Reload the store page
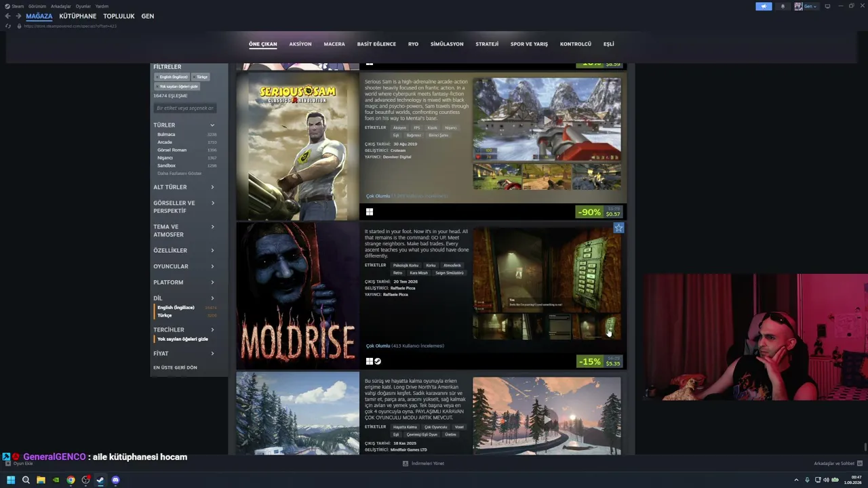The image size is (868, 488). pyautogui.click(x=7, y=26)
